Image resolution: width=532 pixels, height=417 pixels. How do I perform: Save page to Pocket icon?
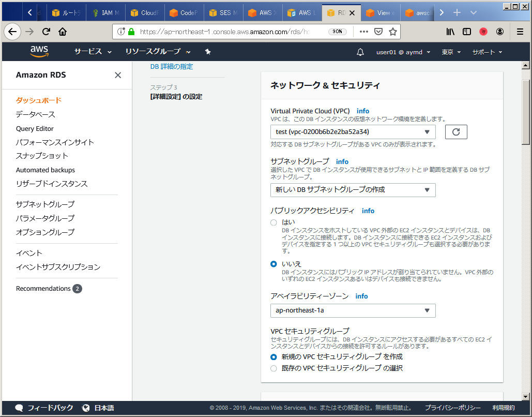pos(378,32)
